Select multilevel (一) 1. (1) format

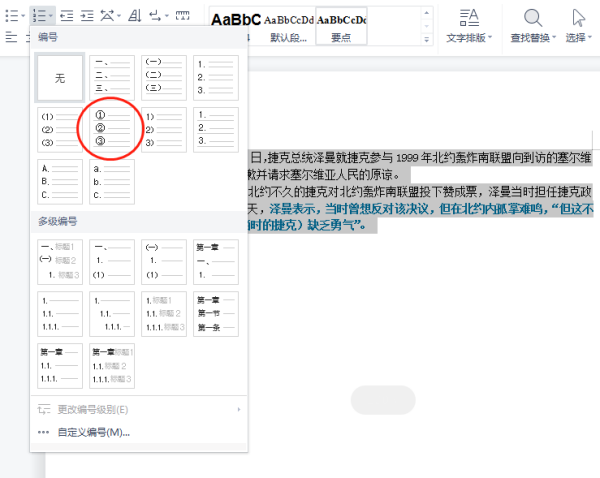pos(164,262)
